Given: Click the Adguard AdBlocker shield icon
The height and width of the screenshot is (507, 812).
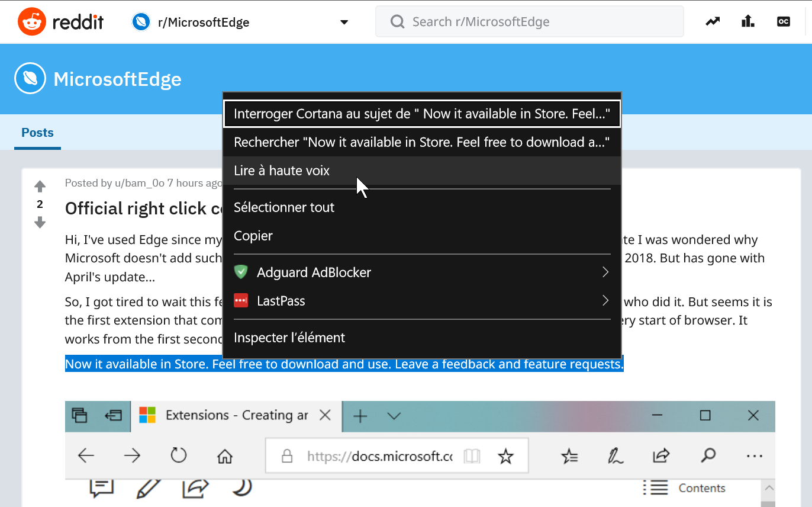Looking at the screenshot, I should point(240,272).
